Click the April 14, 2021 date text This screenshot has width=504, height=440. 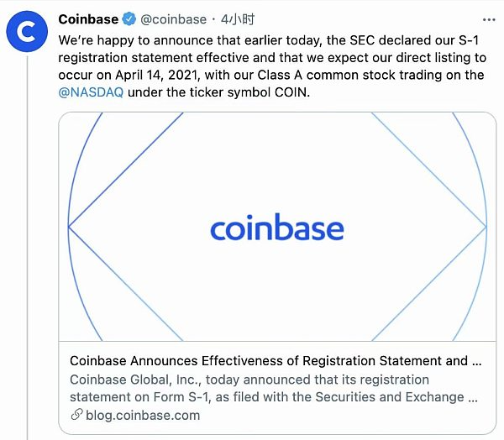(156, 76)
